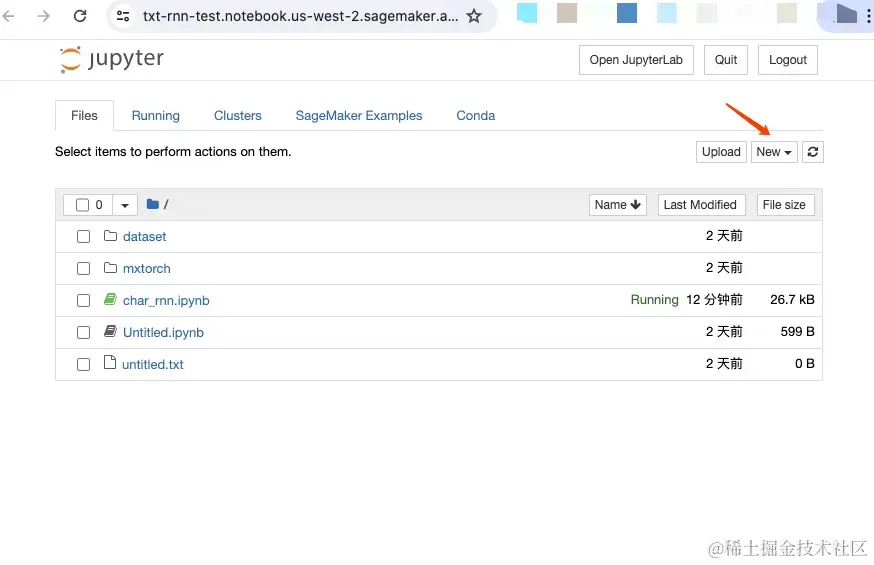
Task: Click the 12 分钟前 modified time
Action: (x=714, y=300)
